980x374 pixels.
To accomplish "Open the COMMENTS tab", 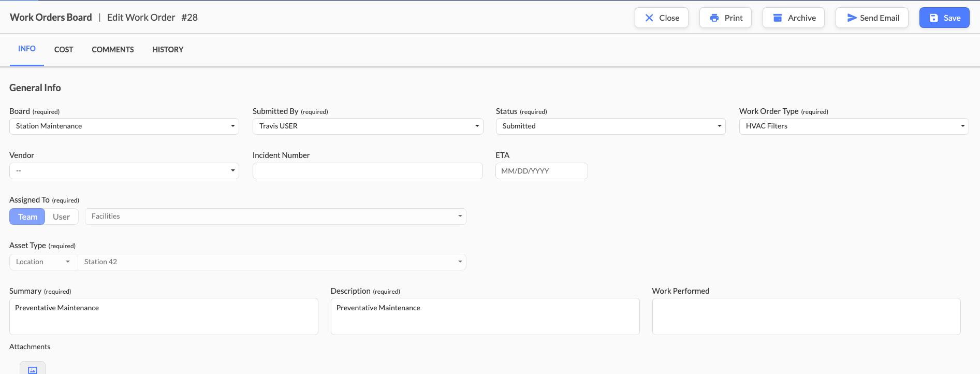I will 113,50.
